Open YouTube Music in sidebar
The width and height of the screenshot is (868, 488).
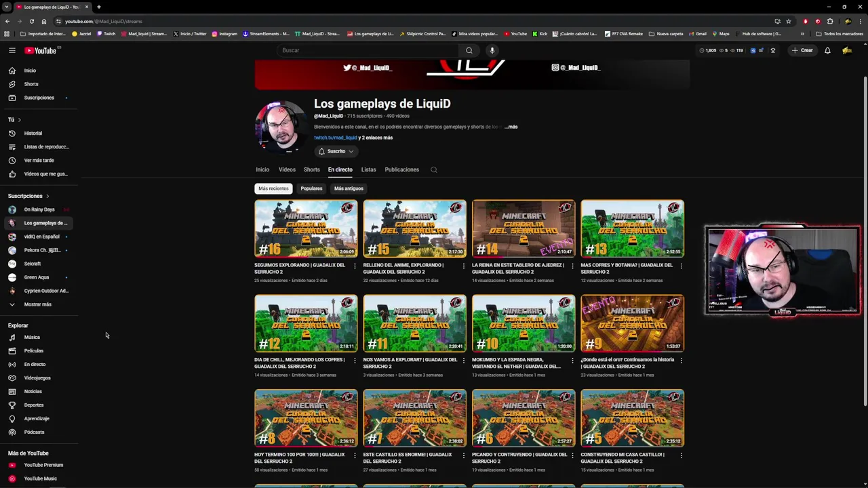(40, 479)
